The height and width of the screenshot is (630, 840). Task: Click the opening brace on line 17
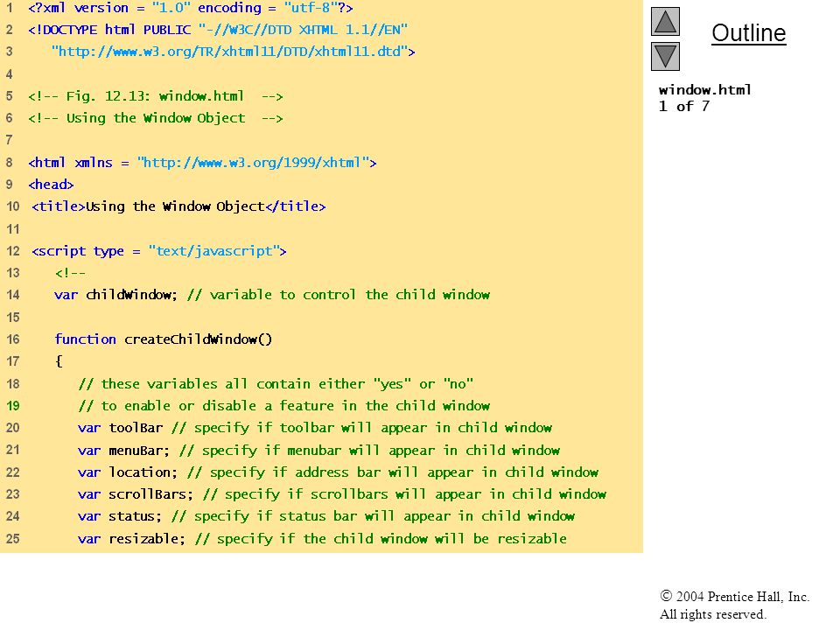59,361
